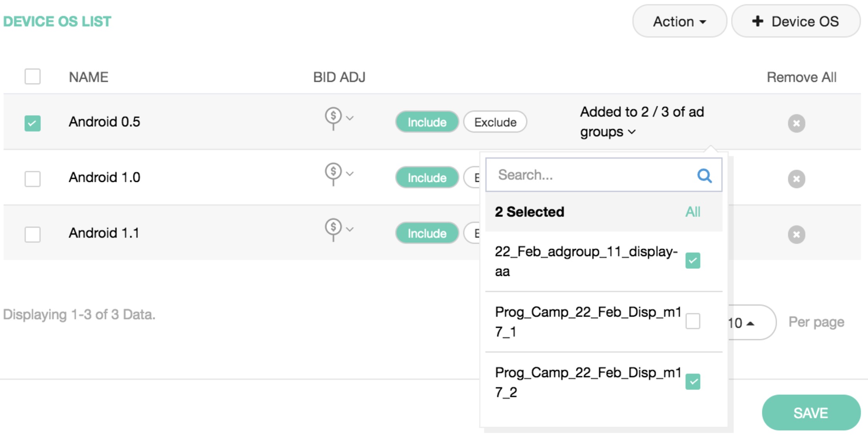Remove Android 0.5 with its X icon

click(796, 124)
